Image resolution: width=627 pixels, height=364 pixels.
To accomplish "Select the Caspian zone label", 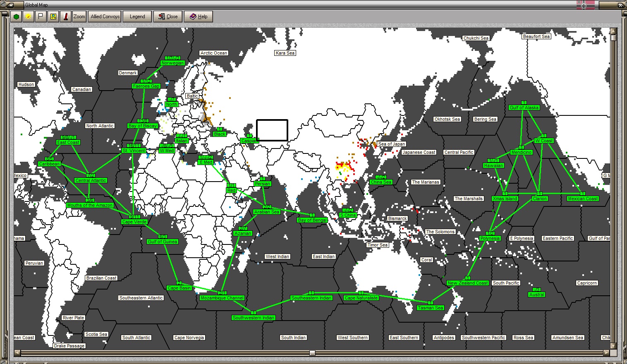I will click(249, 141).
